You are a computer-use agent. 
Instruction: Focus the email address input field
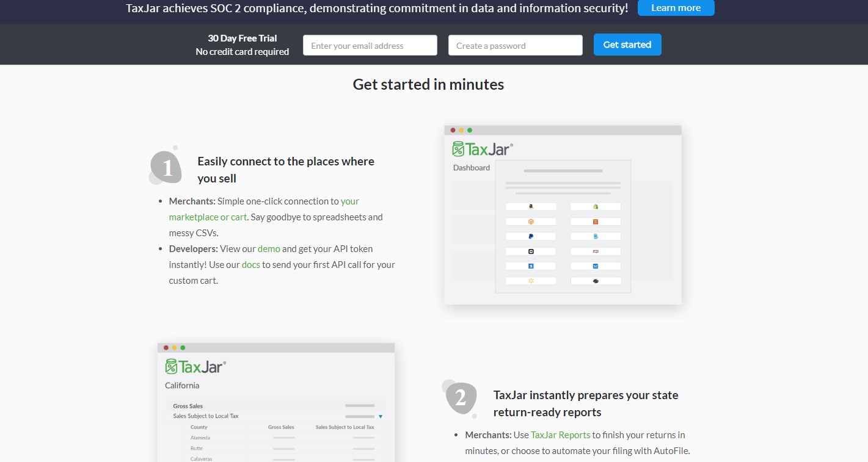point(370,45)
